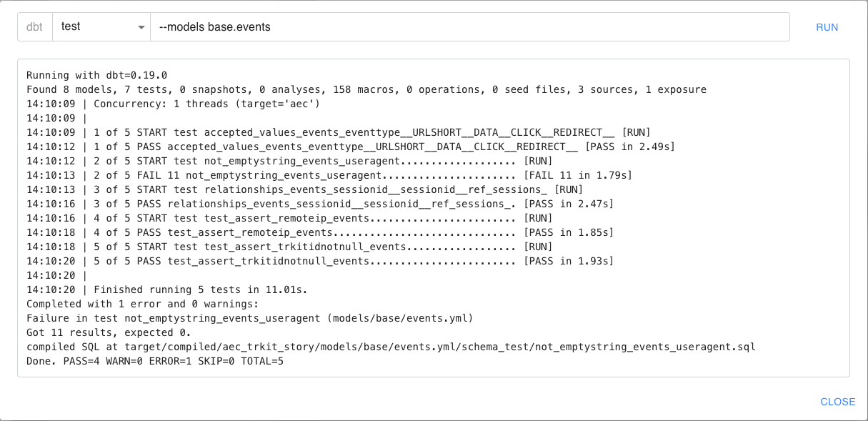Click the '3 of 5 PASS relationships' line

tap(320, 204)
